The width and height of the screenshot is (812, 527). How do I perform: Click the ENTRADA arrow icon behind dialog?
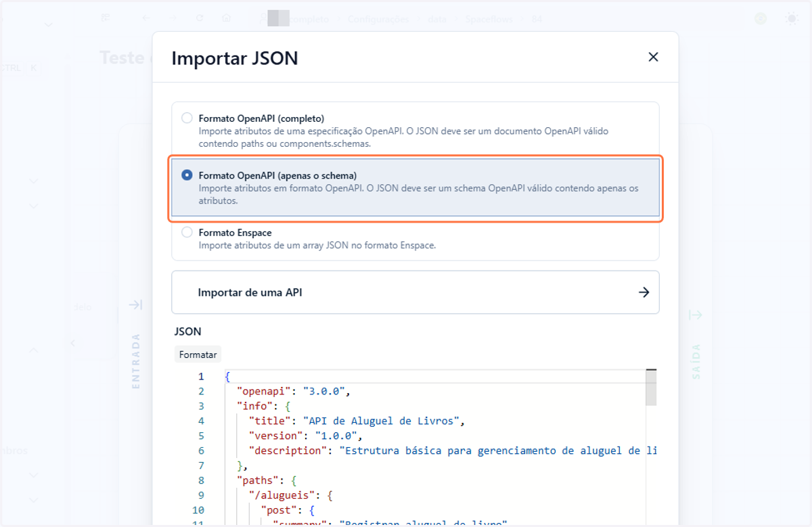[135, 305]
